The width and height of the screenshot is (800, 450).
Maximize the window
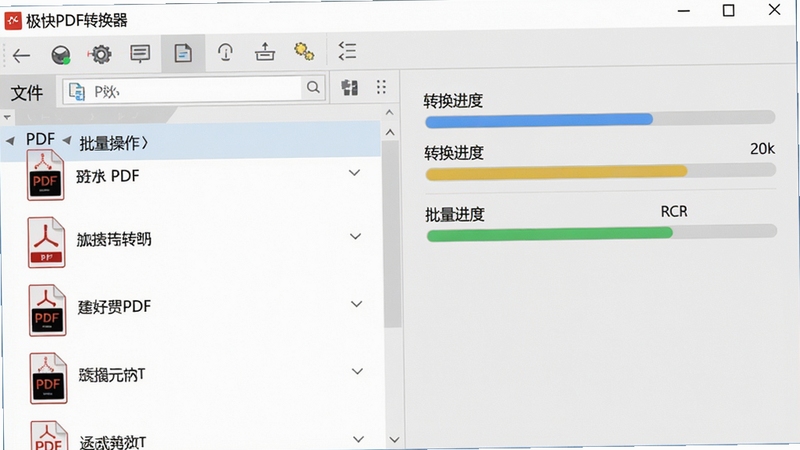(x=729, y=10)
